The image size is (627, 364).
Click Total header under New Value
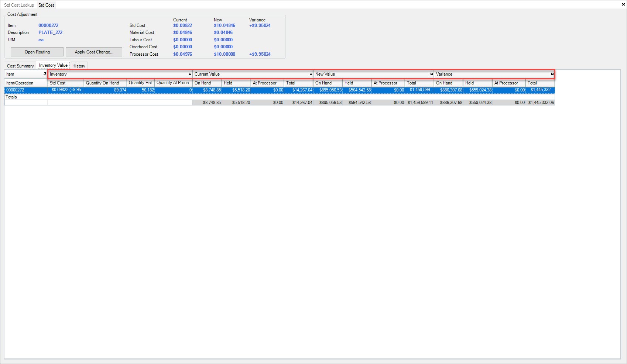pos(419,83)
